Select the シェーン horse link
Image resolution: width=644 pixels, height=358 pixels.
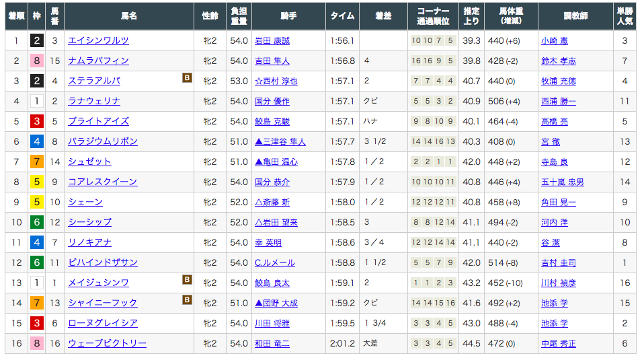pyautogui.click(x=85, y=203)
